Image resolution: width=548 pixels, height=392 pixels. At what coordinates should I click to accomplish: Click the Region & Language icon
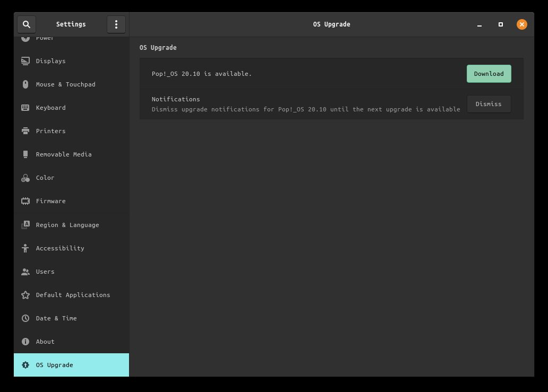25,225
